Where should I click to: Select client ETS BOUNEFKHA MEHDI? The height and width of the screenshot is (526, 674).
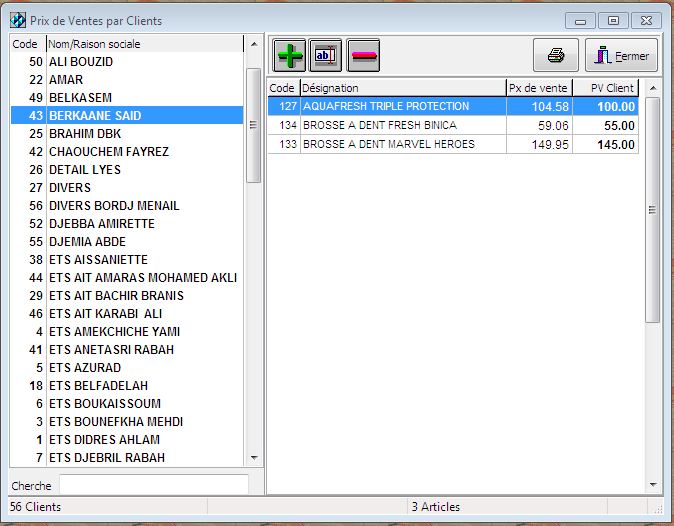(x=127, y=422)
